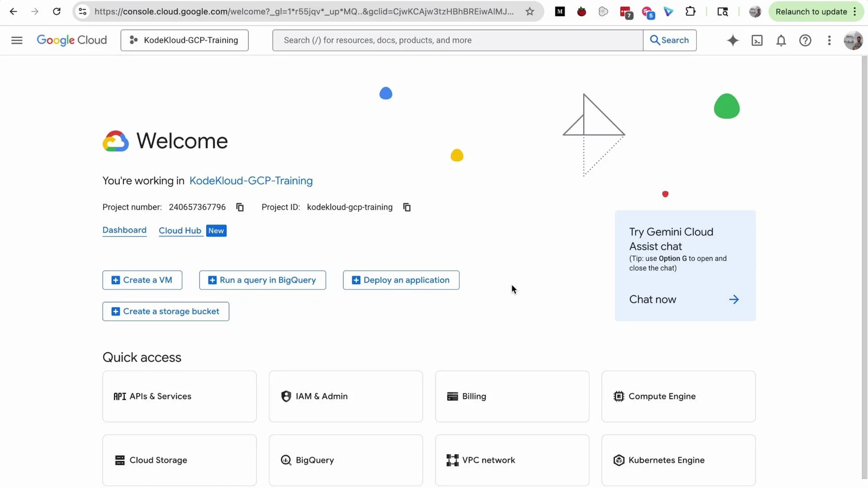Open the Cloud Storage quick access card
868x488 pixels.
[179, 460]
